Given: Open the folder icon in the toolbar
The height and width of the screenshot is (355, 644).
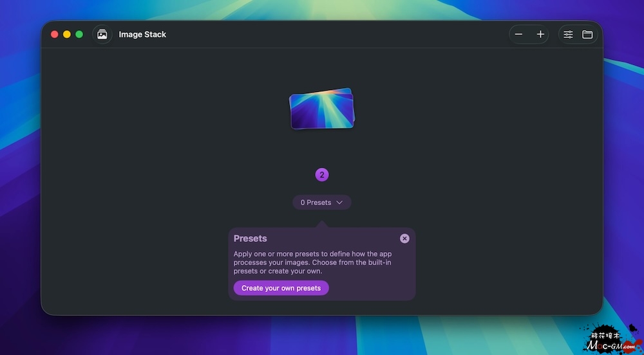Looking at the screenshot, I should pos(587,35).
